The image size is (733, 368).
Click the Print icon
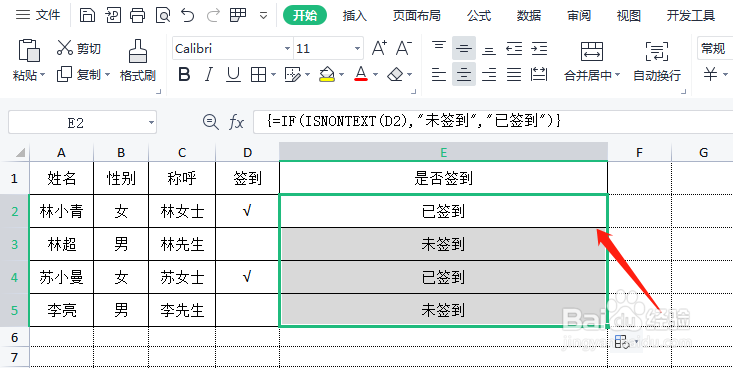137,15
